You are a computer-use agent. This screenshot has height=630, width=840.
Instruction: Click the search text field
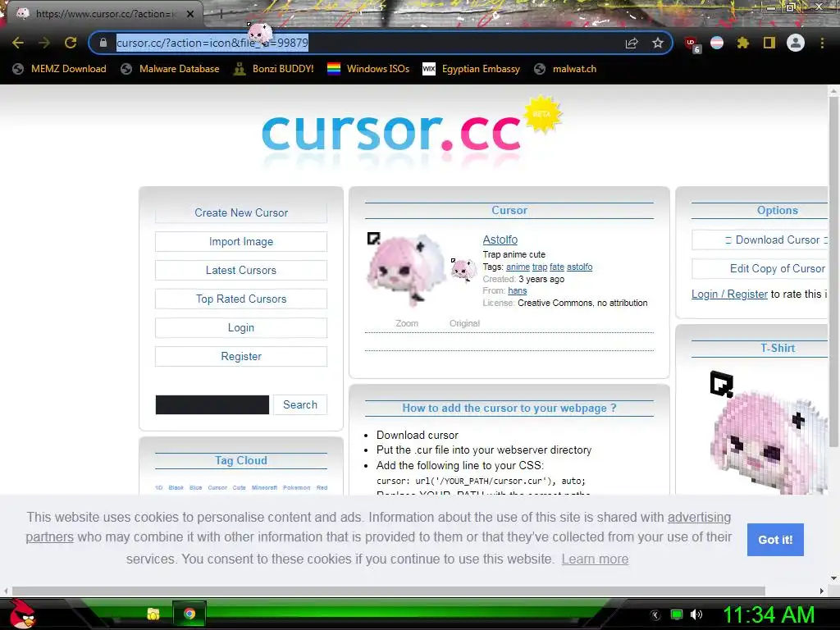(212, 405)
